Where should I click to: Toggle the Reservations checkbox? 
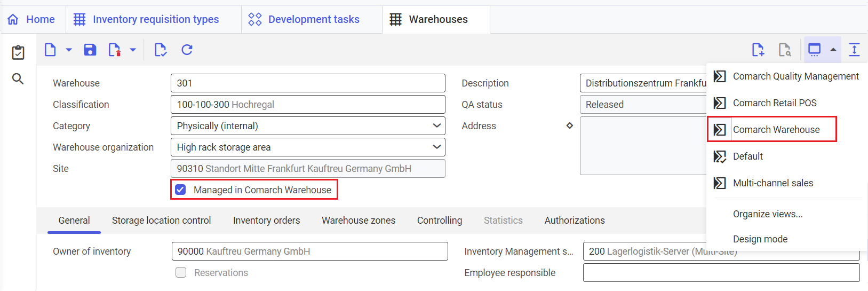click(x=181, y=272)
